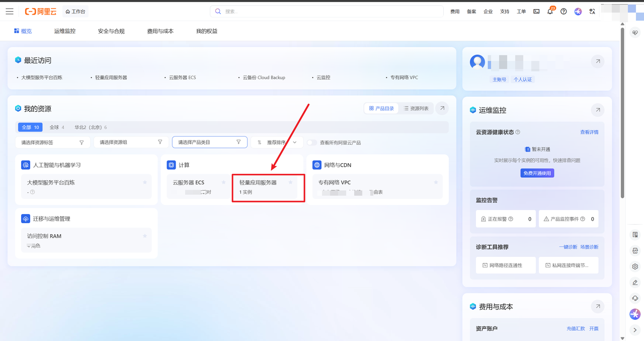Open 费用与成本 panel arrow button
Viewport: 644px width, 341px height.
[x=598, y=306]
